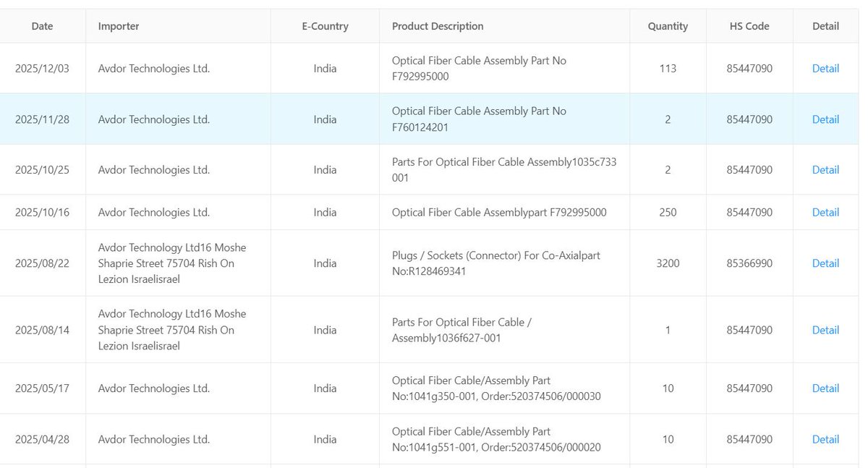Click HS Code 85366990
The height and width of the screenshot is (468, 868).
[x=749, y=263]
